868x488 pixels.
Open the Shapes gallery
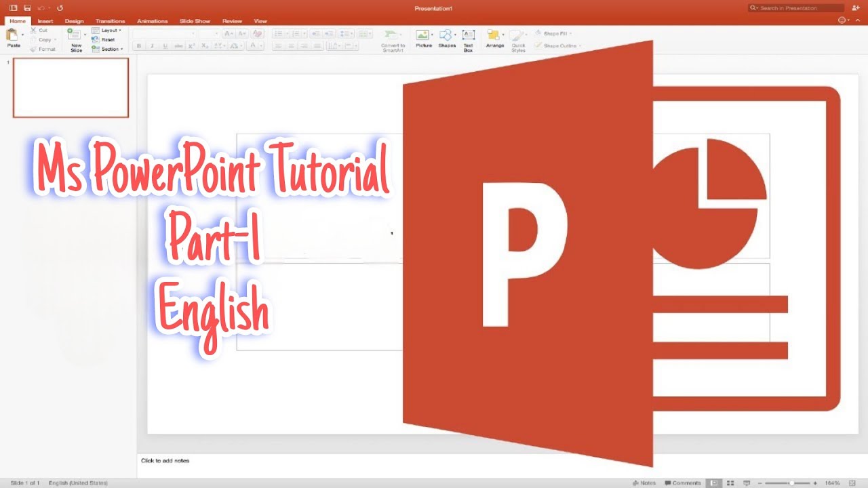[447, 39]
